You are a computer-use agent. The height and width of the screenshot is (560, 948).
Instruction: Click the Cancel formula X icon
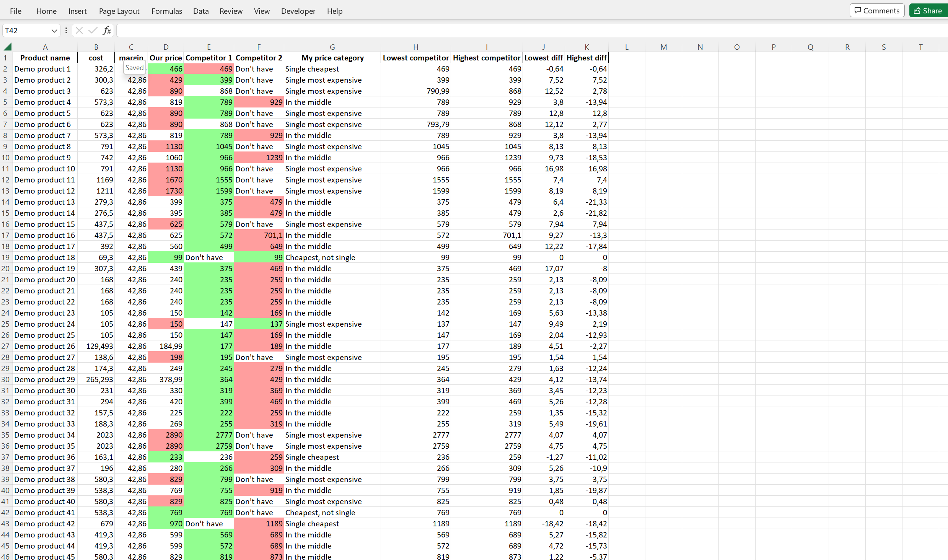click(x=79, y=30)
